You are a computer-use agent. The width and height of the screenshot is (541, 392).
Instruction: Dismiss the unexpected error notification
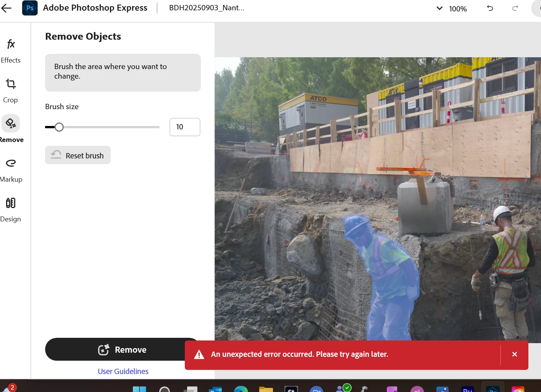(514, 355)
